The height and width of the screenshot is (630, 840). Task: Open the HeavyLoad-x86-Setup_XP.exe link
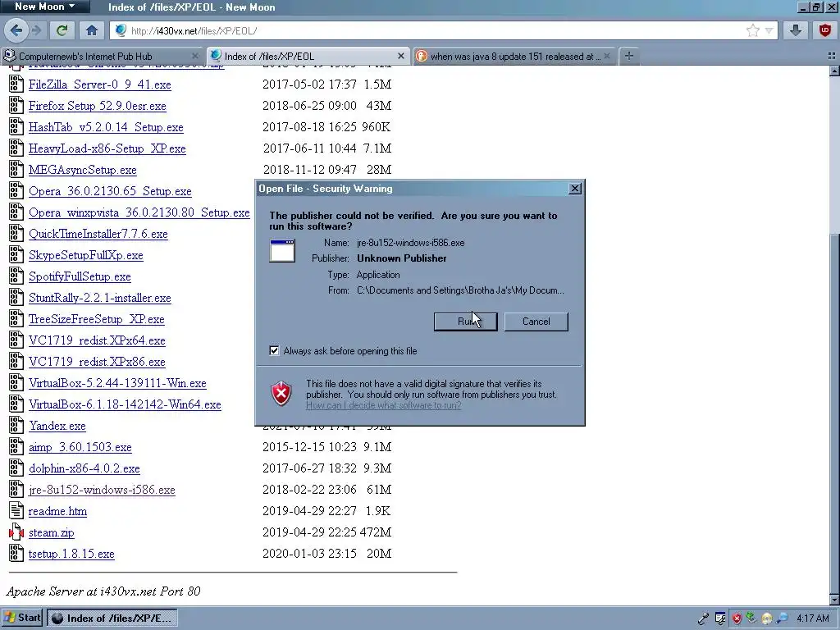pos(107,148)
